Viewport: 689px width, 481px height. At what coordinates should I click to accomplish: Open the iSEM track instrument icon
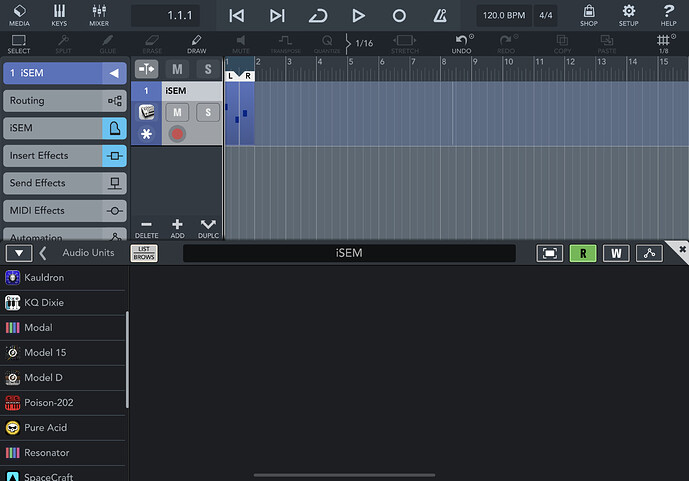point(146,112)
